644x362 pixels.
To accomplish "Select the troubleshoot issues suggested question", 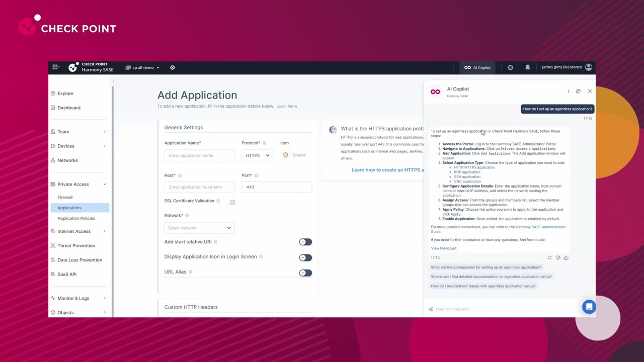I will pos(483,286).
